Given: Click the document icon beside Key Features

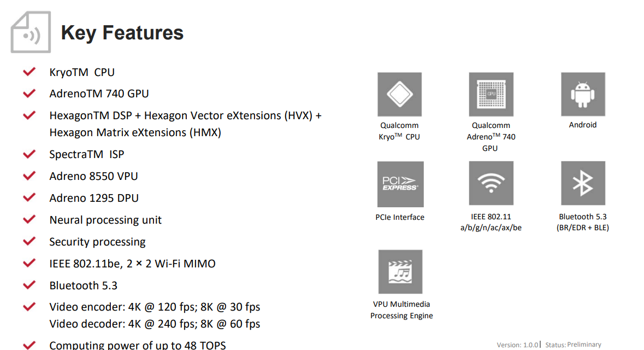Looking at the screenshot, I should coord(31,32).
